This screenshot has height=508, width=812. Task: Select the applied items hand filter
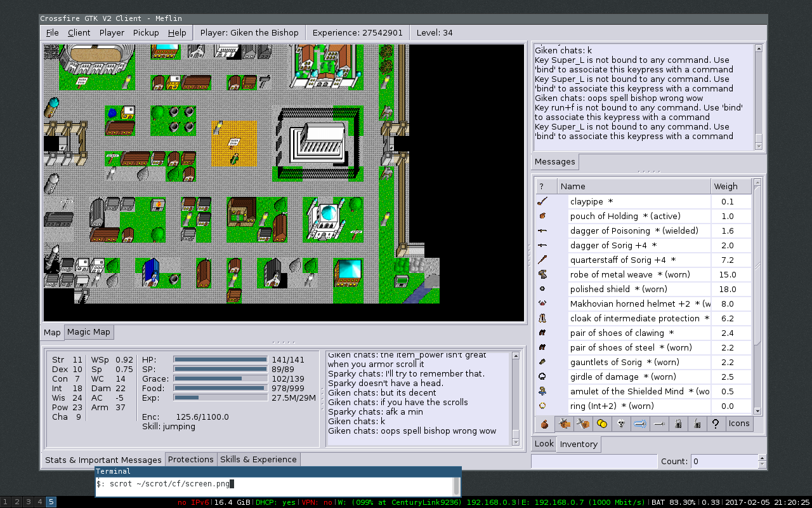pos(564,424)
